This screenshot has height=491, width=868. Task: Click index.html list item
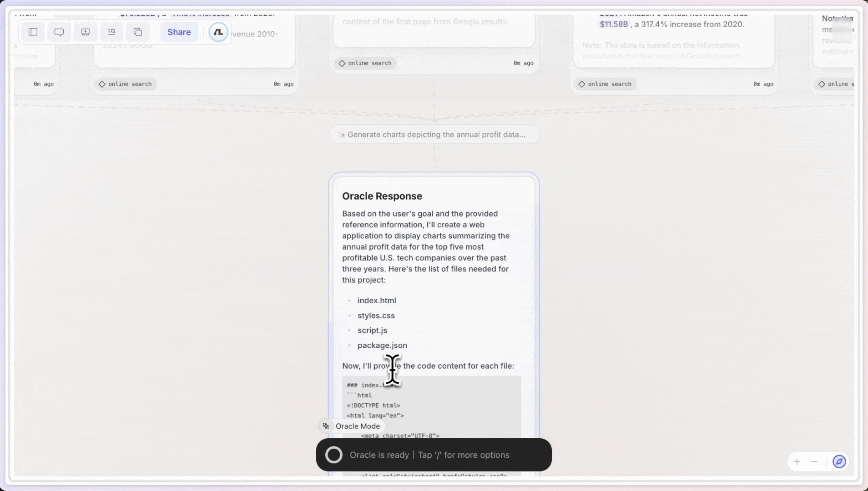coord(377,301)
